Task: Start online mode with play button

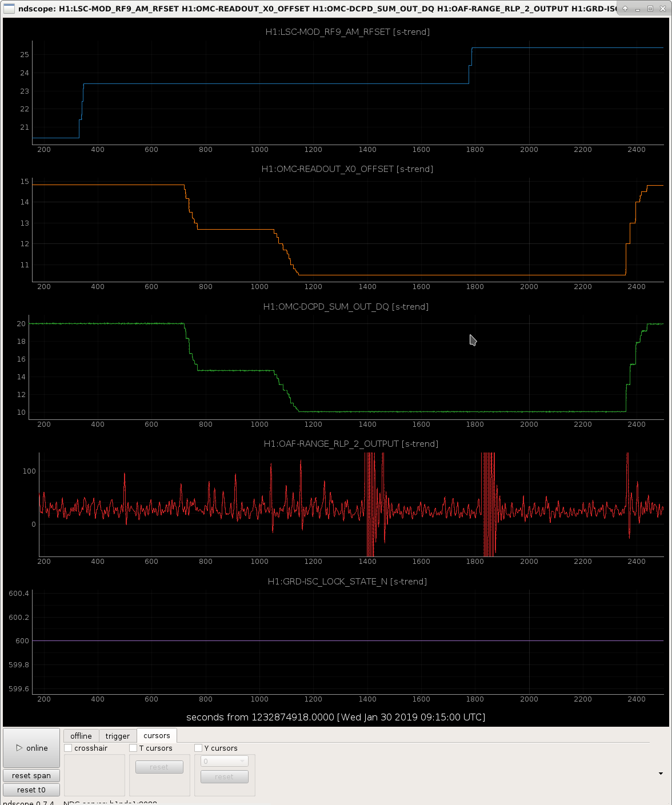Action: 31,748
